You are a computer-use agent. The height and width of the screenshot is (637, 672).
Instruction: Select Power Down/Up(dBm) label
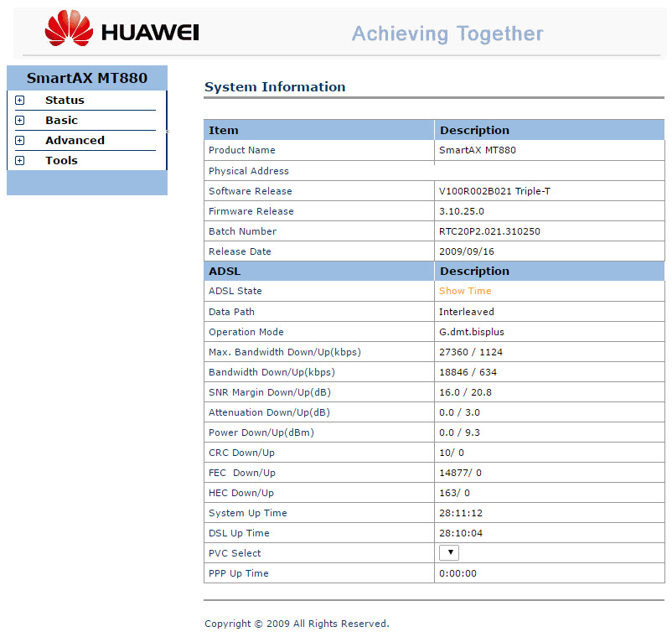click(261, 432)
